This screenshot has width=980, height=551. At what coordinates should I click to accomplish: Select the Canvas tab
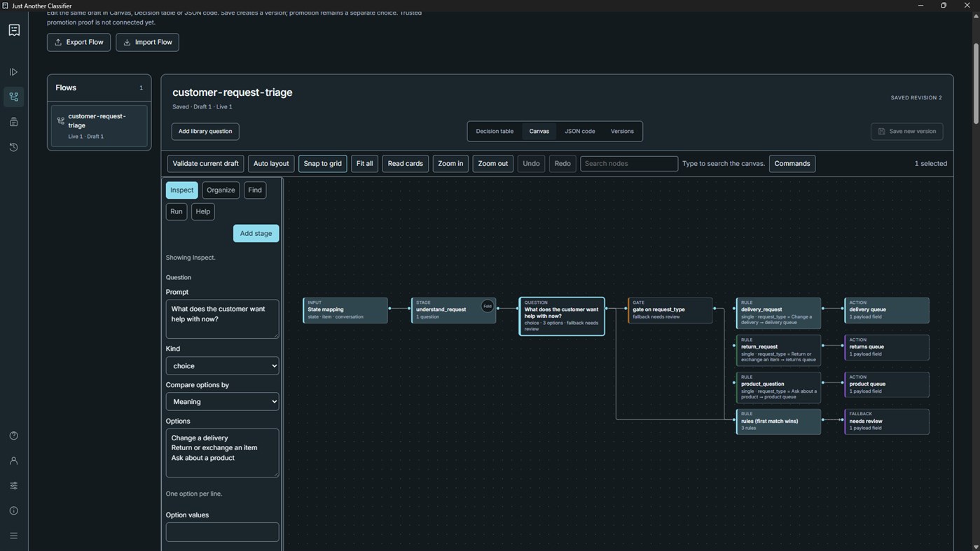[539, 132]
